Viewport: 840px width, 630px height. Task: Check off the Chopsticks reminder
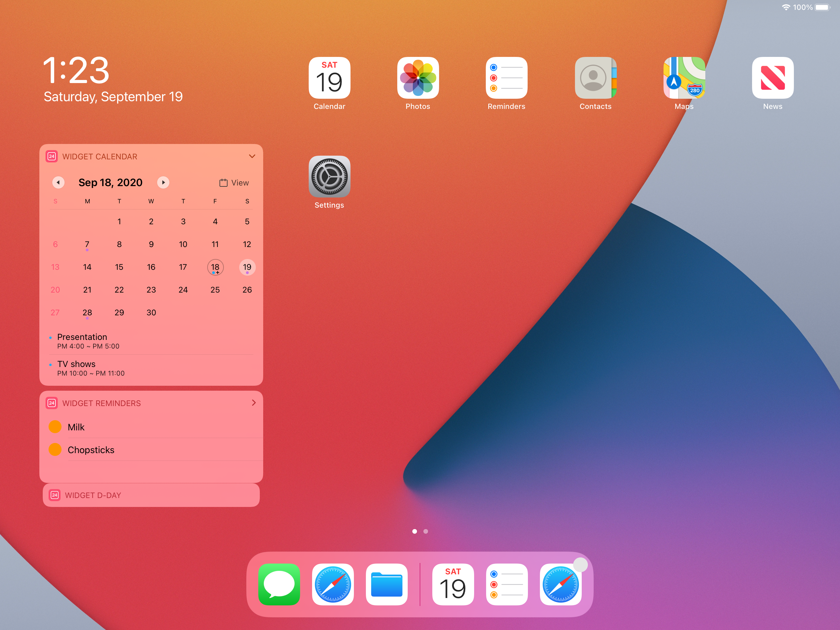click(55, 449)
